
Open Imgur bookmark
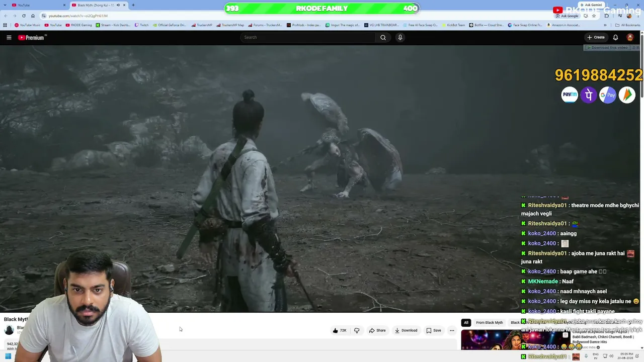pyautogui.click(x=342, y=25)
